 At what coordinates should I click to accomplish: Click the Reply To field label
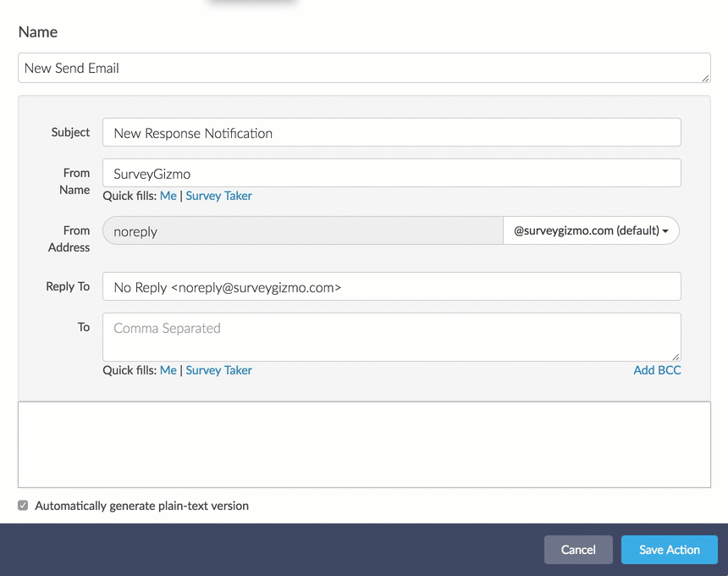pos(68,286)
